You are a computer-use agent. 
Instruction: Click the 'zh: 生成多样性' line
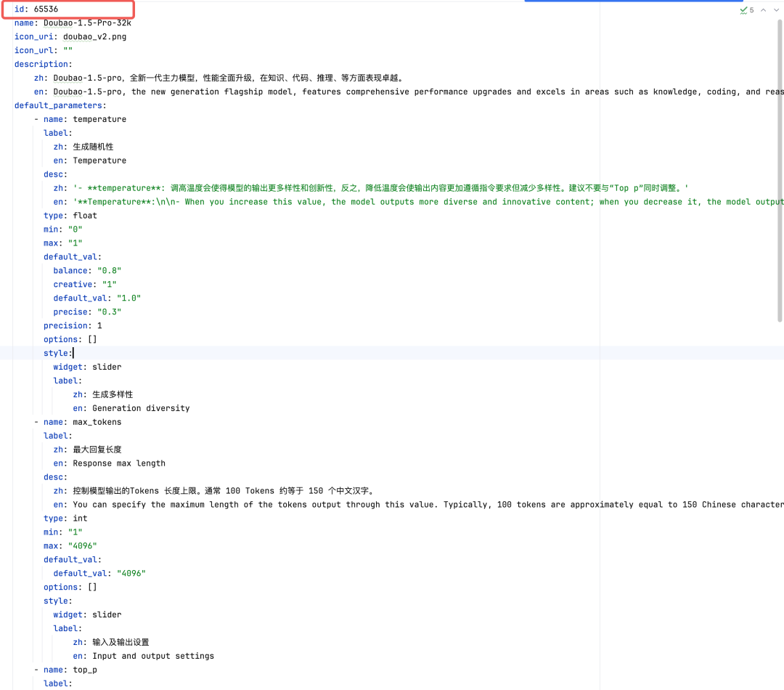point(103,394)
